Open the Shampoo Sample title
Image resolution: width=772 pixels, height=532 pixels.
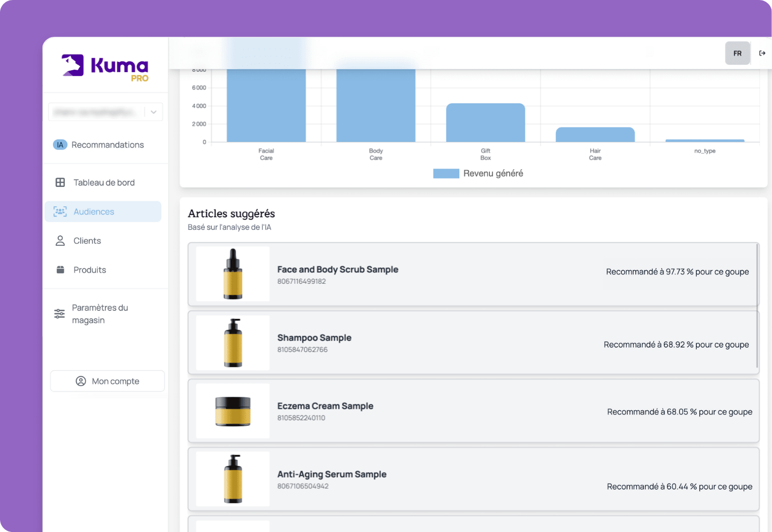(x=314, y=338)
